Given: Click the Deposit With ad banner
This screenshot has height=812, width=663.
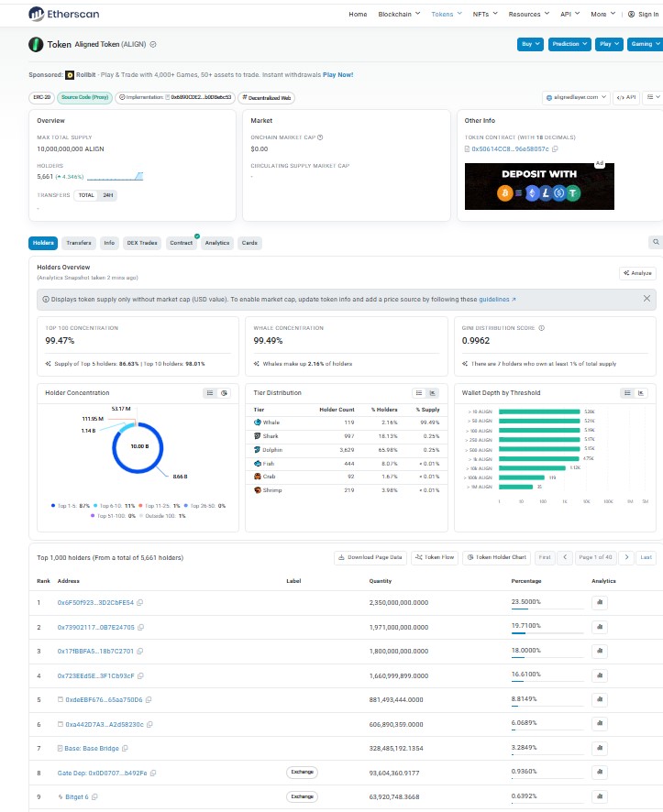Looking at the screenshot, I should [x=539, y=186].
